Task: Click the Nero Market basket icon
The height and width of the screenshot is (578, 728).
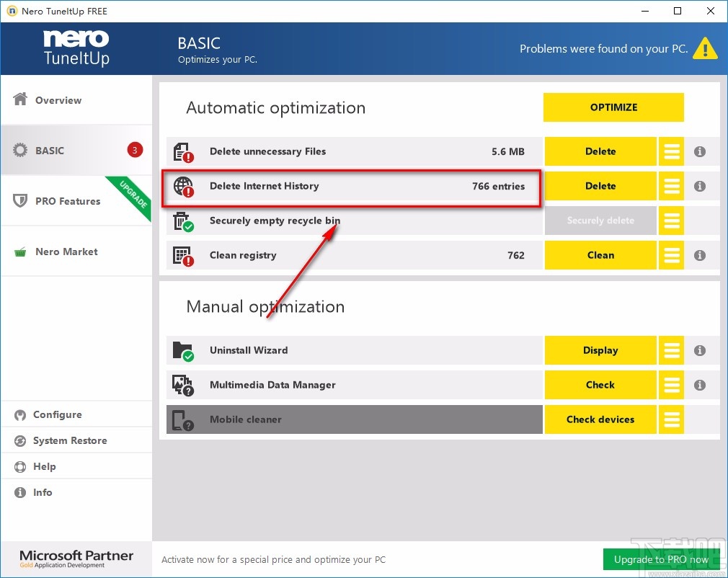Action: pyautogui.click(x=20, y=252)
